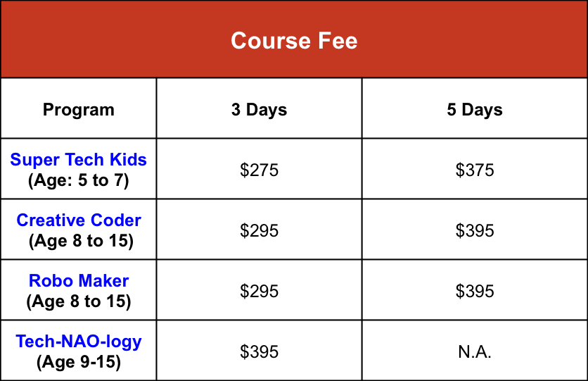Open the Tech-NAO-logy program link
588x381 pixels.
[x=79, y=342]
